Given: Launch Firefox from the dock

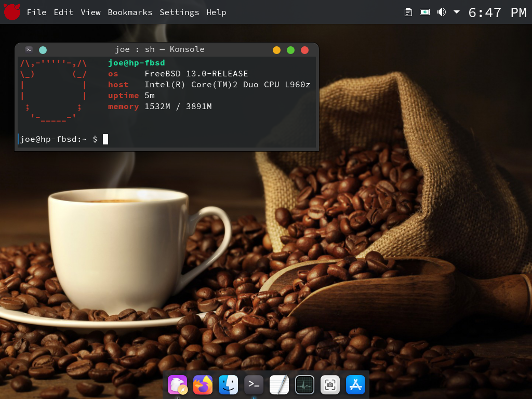Looking at the screenshot, I should pos(203,385).
